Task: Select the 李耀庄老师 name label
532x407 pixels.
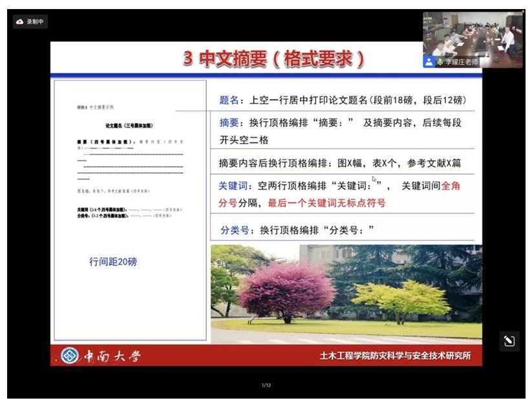Action: [x=462, y=62]
